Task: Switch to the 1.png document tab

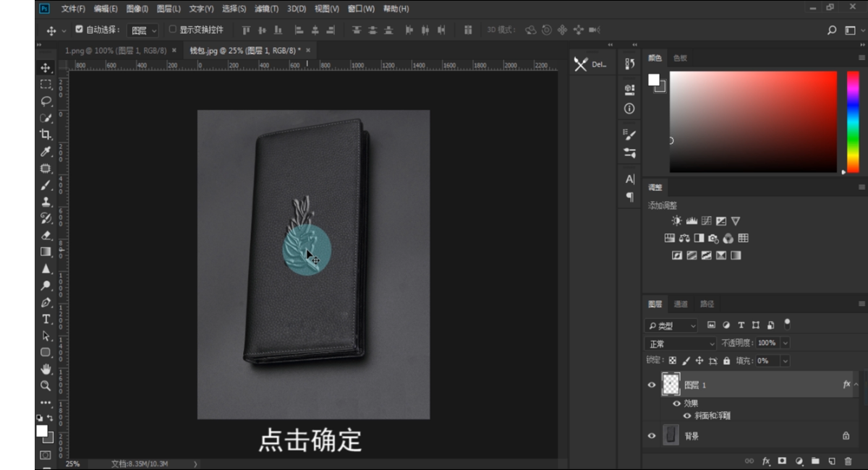Action: coord(116,51)
